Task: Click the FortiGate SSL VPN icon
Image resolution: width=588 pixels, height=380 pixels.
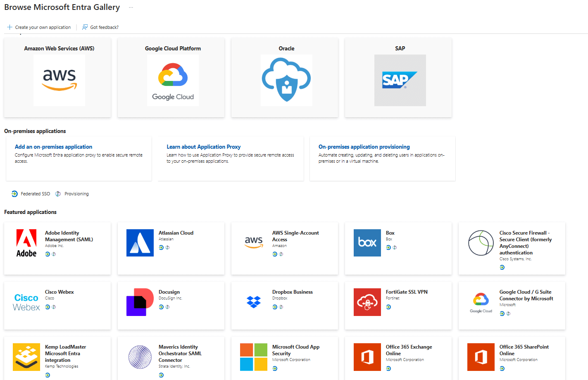Action: click(x=367, y=302)
